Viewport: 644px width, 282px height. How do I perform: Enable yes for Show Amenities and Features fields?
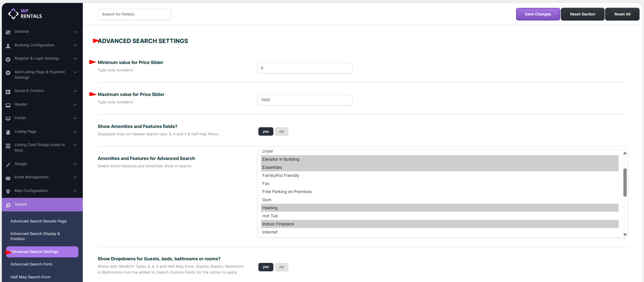tap(266, 132)
